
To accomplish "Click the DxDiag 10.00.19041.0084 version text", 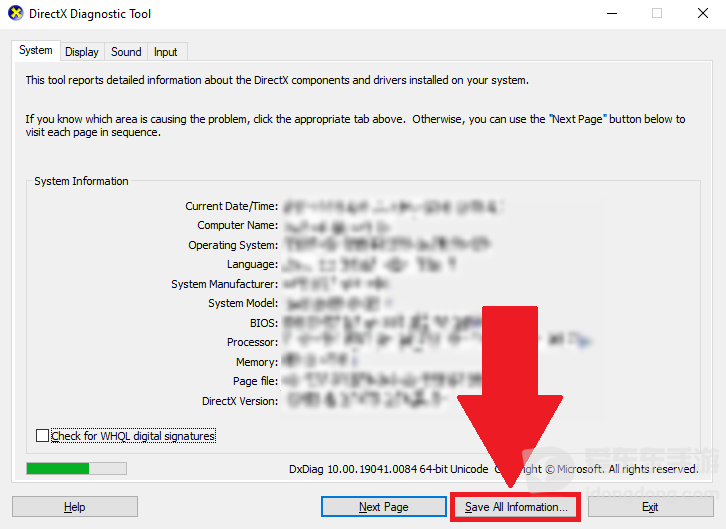I will point(388,469).
